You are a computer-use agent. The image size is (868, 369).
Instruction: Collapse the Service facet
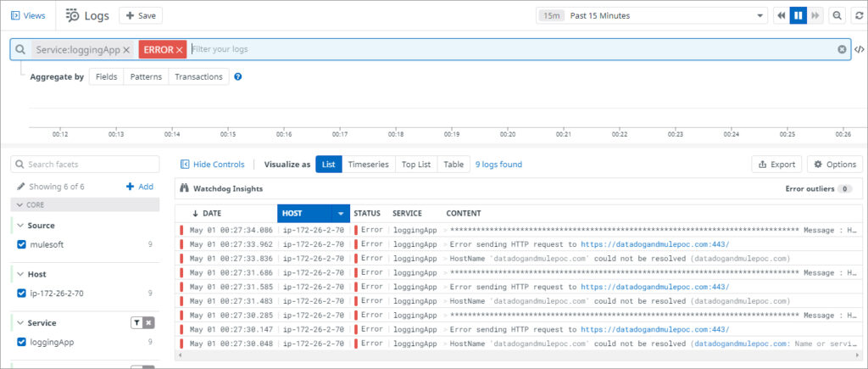point(20,323)
